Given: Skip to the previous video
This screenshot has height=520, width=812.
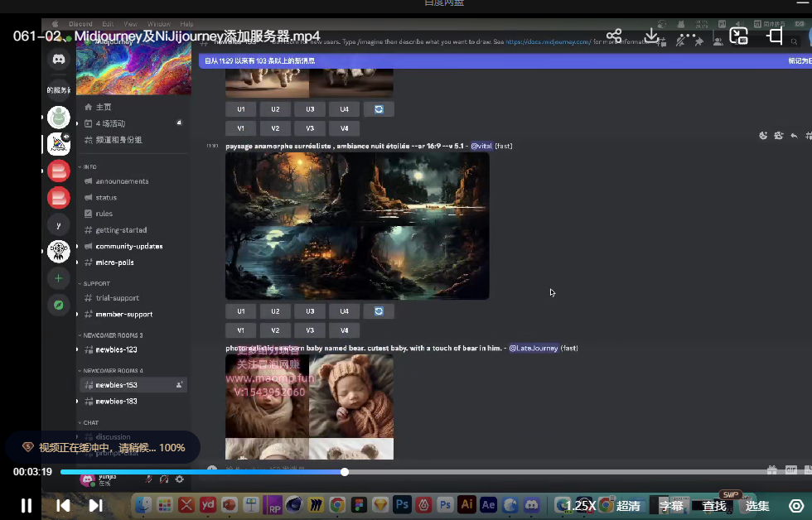Looking at the screenshot, I should pos(63,506).
